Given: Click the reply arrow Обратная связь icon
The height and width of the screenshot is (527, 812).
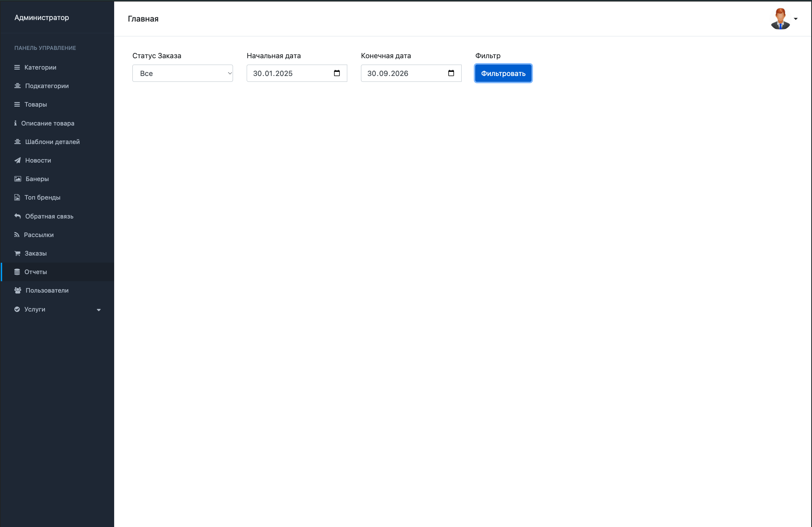Looking at the screenshot, I should tap(17, 216).
